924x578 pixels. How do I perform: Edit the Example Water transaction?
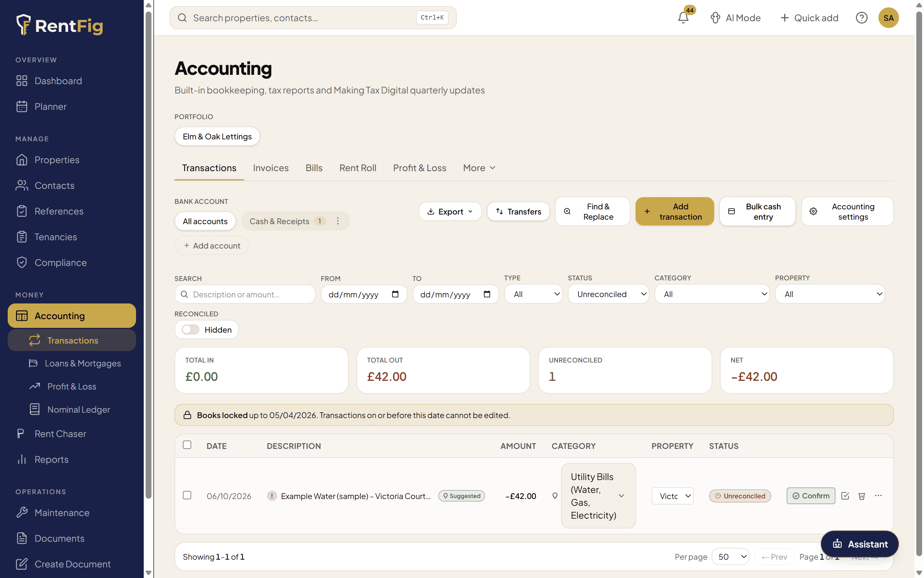(x=845, y=496)
